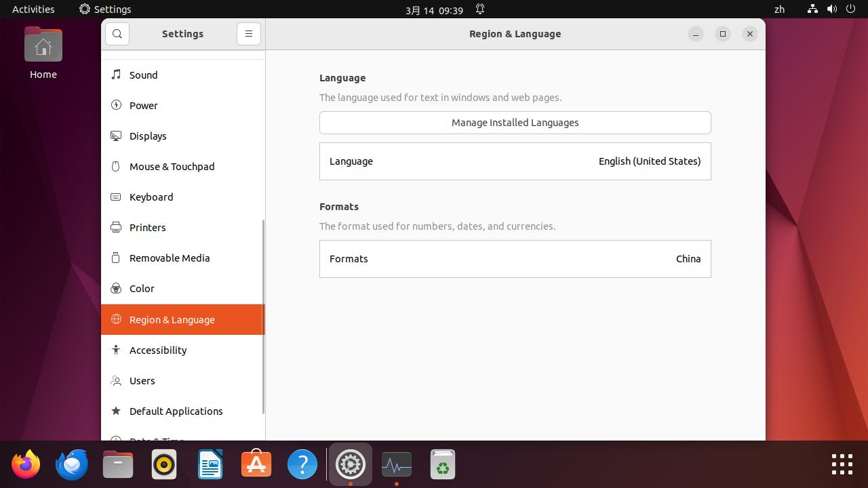This screenshot has width=868, height=488.
Task: Click Manage Installed Languages button
Action: coord(515,123)
